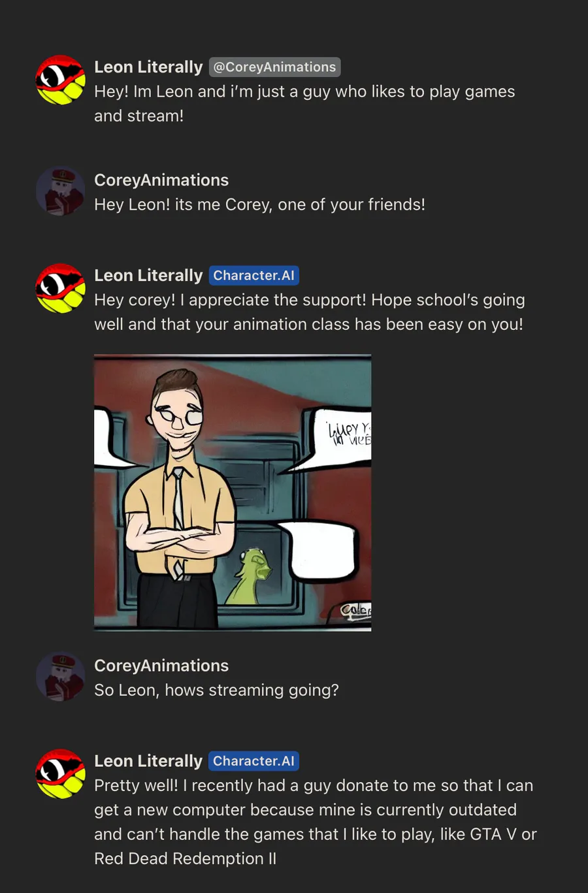Click the Character.AI badge above "Hey corey!"
588x893 pixels.
click(x=254, y=276)
